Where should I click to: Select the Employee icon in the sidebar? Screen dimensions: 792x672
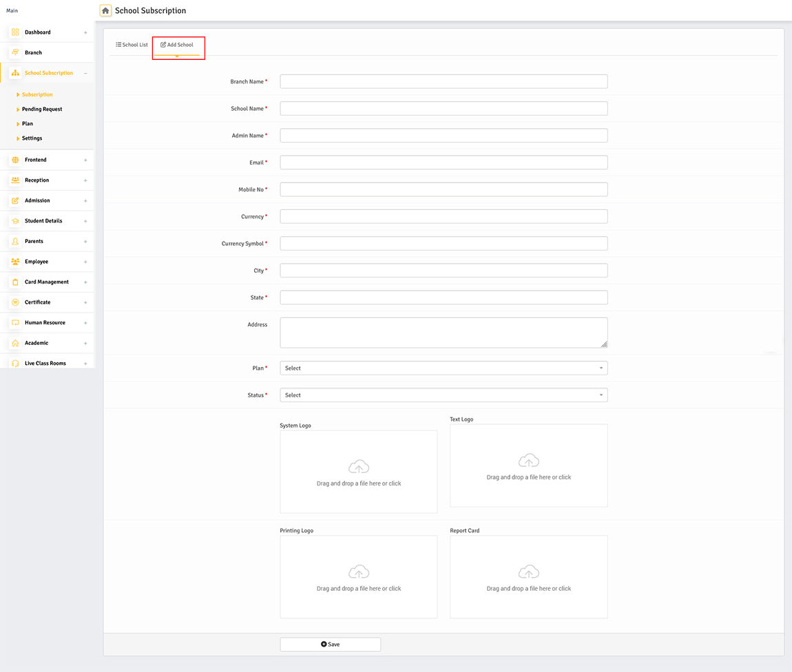click(15, 261)
